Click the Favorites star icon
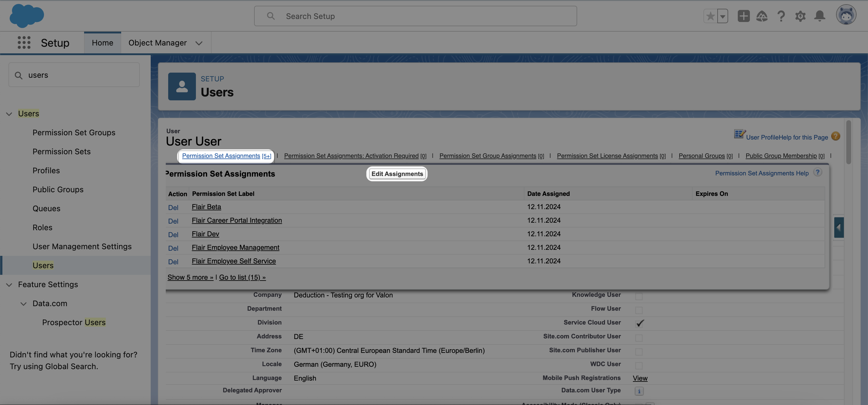The height and width of the screenshot is (405, 868). coord(710,16)
